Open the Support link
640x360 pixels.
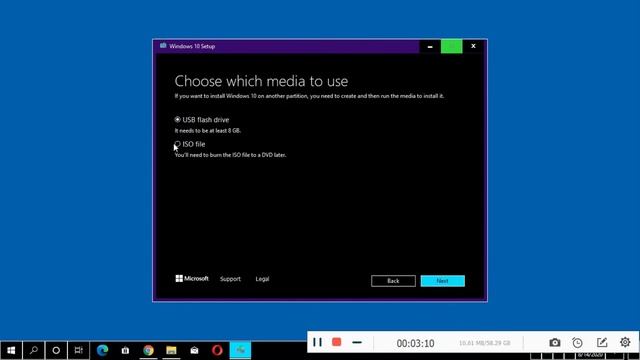click(230, 279)
